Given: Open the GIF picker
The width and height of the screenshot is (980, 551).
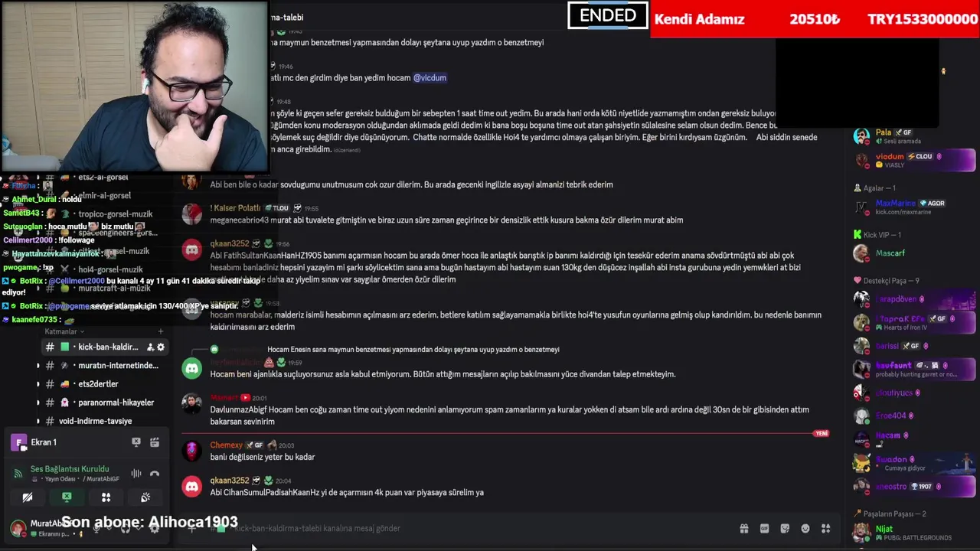Looking at the screenshot, I should pos(764,528).
